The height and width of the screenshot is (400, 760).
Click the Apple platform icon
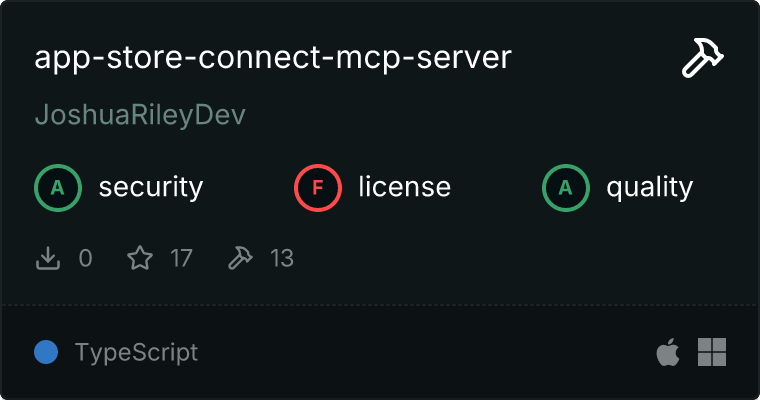[x=667, y=352]
